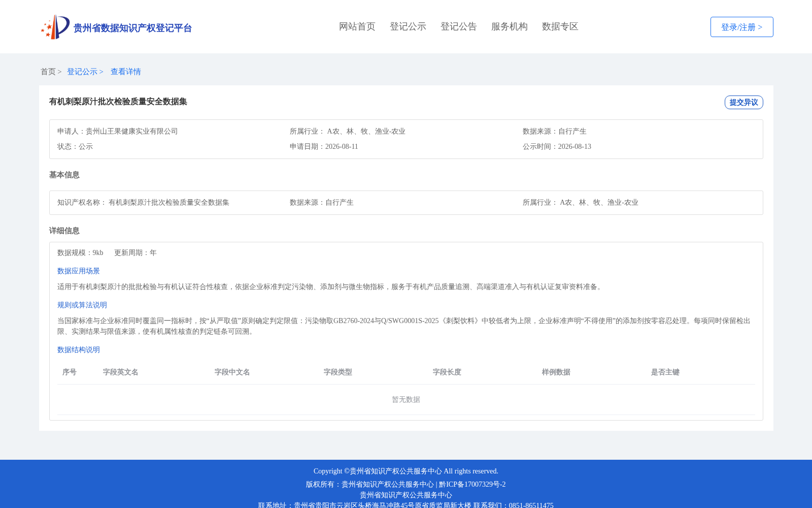Image resolution: width=812 pixels, height=508 pixels.
Task: Click the 数据应用场景 subheading
Action: click(79, 271)
